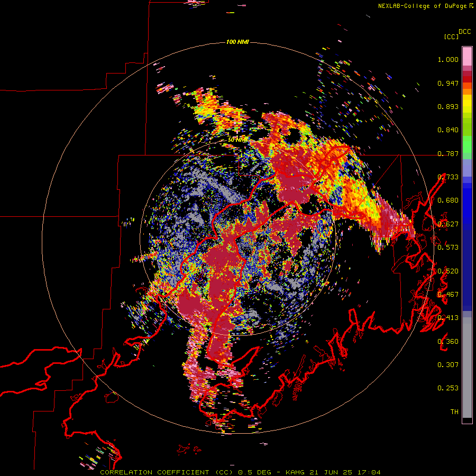Click the 0.573 scale value

[x=448, y=248]
